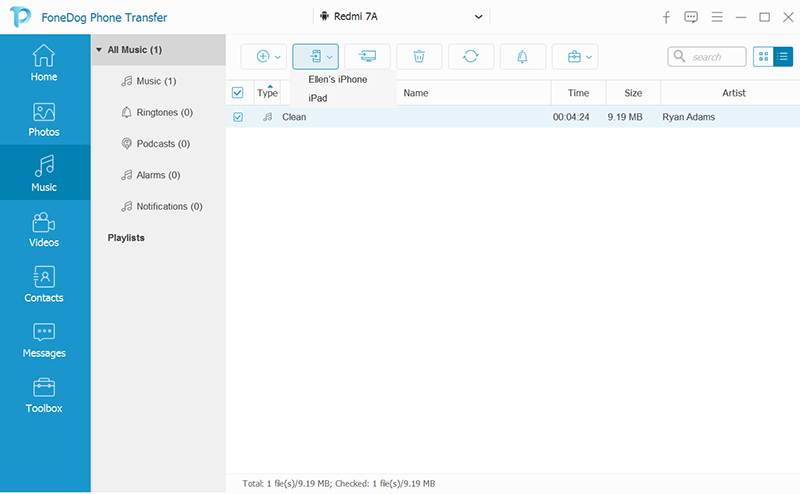Toggle the select-all checkbox in the header

click(x=237, y=92)
